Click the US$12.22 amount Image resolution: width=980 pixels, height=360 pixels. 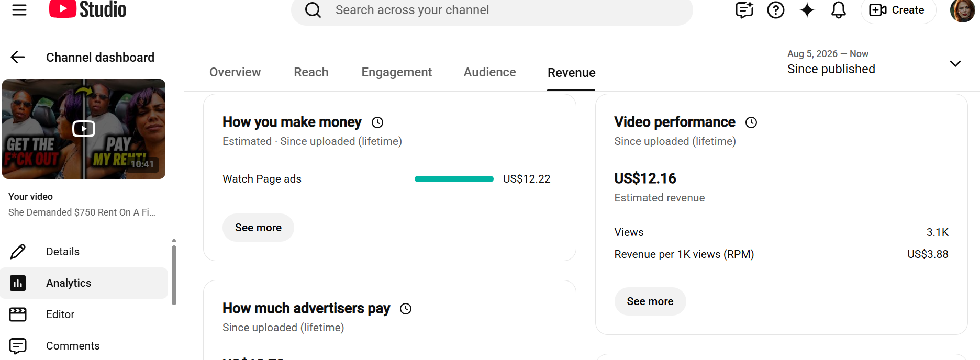[527, 179]
